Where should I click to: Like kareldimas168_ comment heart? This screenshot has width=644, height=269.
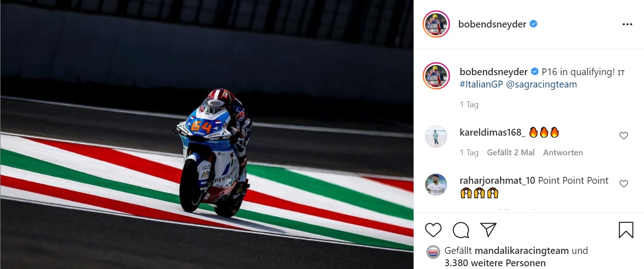pyautogui.click(x=624, y=136)
